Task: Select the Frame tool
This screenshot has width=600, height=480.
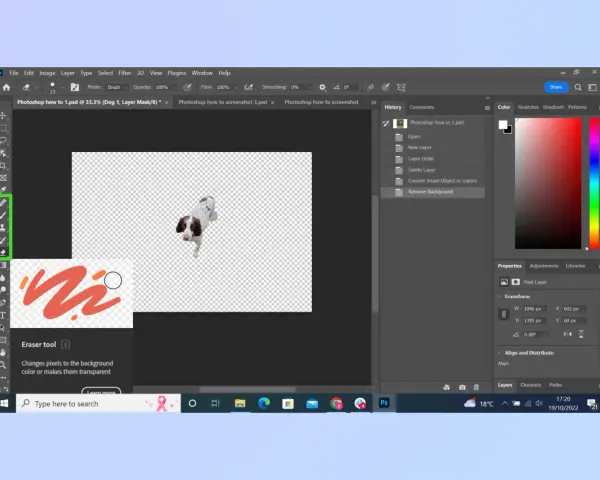Action: (3, 178)
